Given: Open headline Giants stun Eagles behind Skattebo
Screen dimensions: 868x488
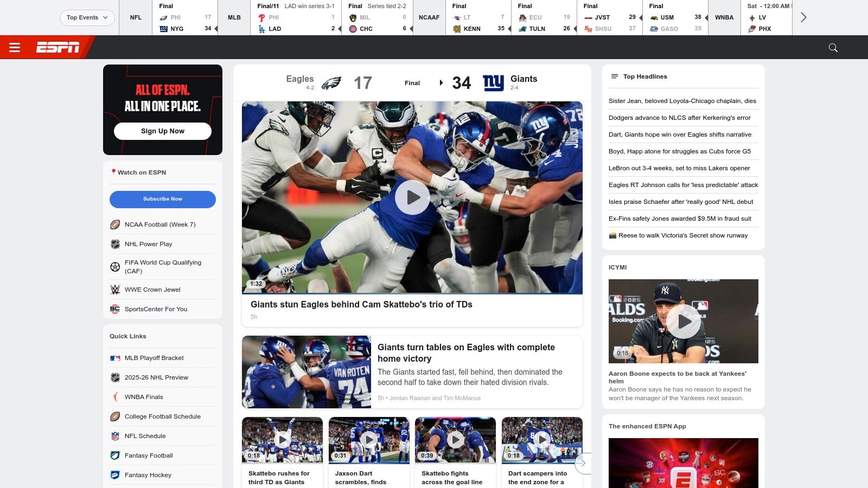Looking at the screenshot, I should (x=361, y=305).
